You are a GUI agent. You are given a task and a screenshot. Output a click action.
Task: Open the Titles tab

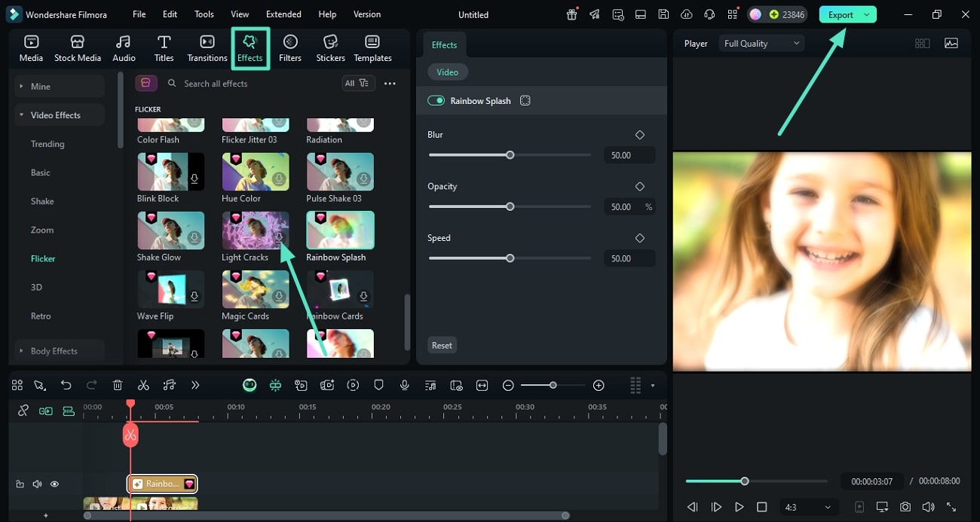(x=164, y=48)
